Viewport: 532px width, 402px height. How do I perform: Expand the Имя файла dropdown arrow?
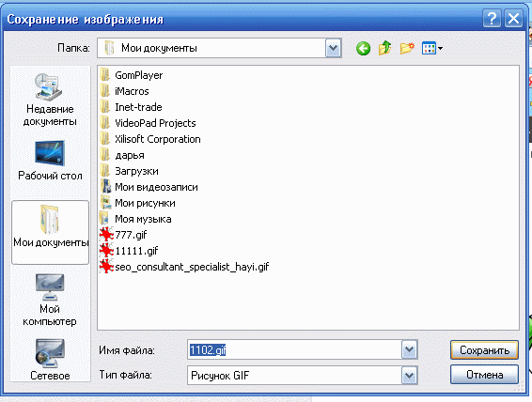coord(409,349)
